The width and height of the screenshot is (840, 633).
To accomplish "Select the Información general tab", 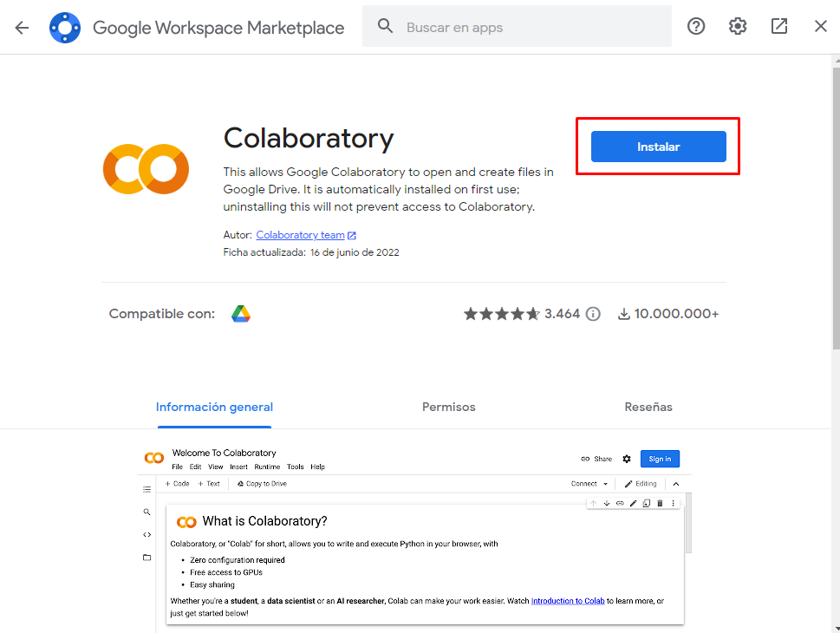I will click(x=214, y=407).
